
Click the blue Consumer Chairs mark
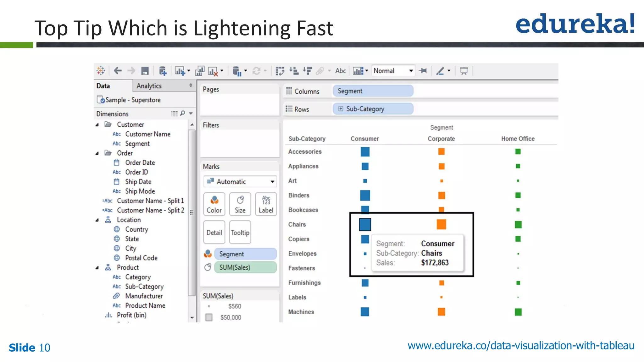pos(365,224)
